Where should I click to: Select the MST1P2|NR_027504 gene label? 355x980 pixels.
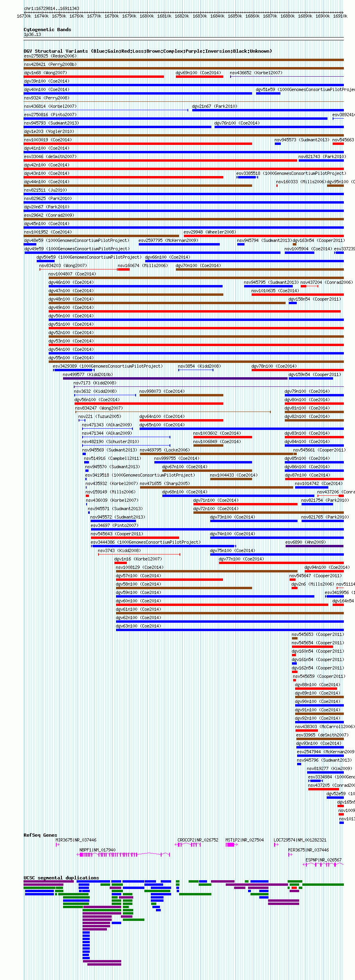click(x=245, y=840)
